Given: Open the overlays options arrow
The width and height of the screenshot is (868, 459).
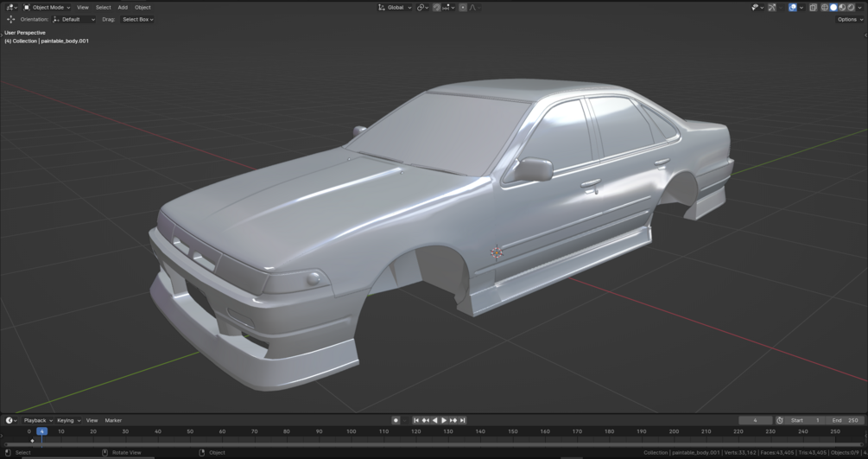Looking at the screenshot, I should [801, 7].
